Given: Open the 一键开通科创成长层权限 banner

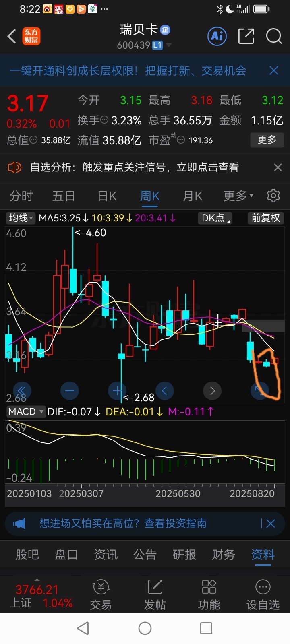Looking at the screenshot, I should [128, 71].
